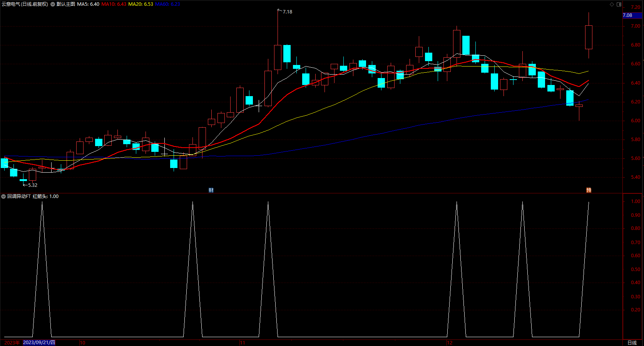
Task: Click the blue MA60: 6.23 legend label
Action: (167, 4)
